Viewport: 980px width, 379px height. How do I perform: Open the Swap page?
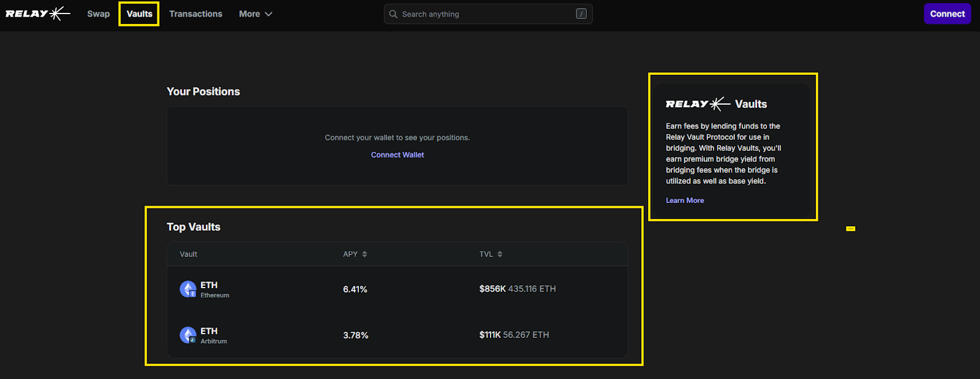[99, 13]
